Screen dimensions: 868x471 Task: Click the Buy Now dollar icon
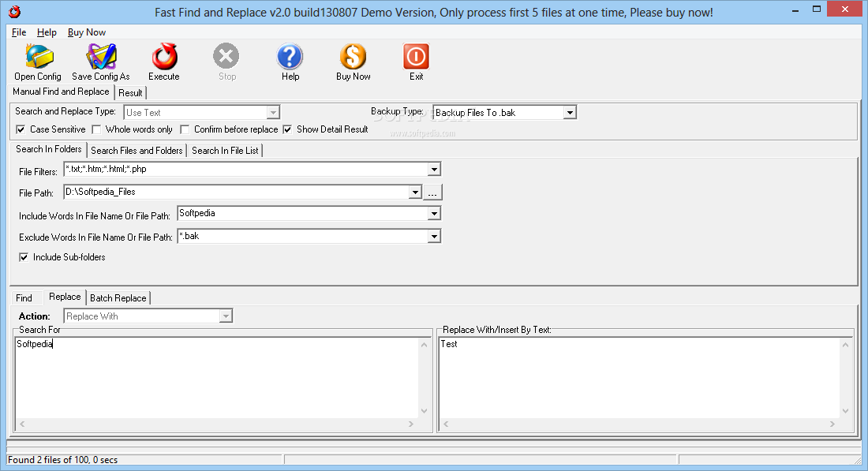(354, 57)
